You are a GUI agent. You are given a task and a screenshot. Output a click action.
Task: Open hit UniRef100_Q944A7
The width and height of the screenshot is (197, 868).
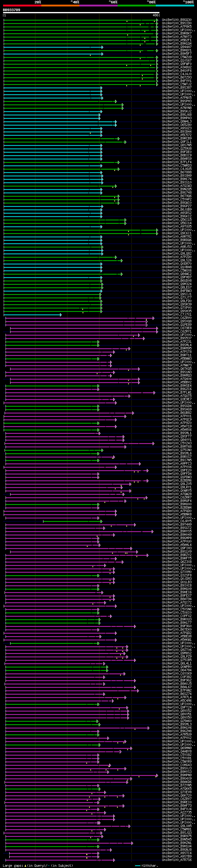177,47
